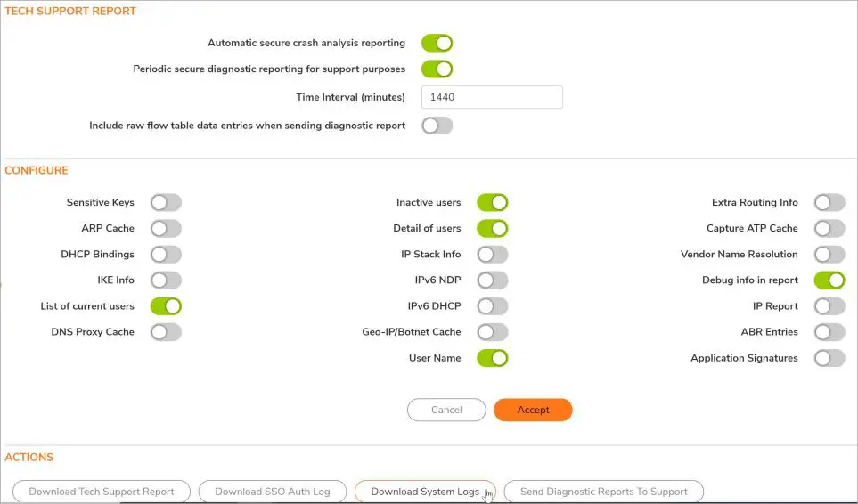Turn on Geo-IP/Botnet Cache
858x504 pixels.
pyautogui.click(x=492, y=332)
